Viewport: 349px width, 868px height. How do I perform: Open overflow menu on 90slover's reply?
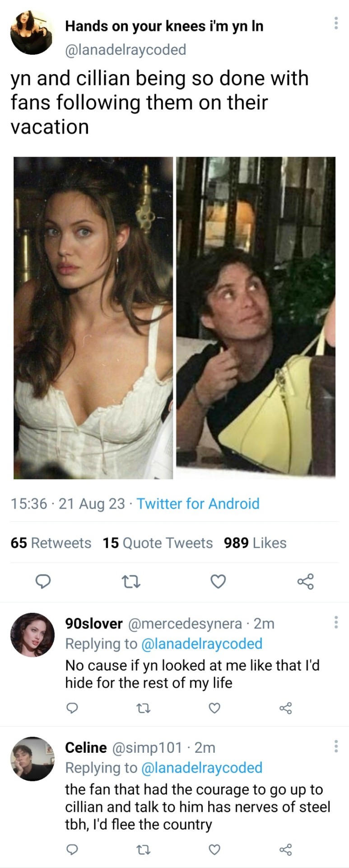pos(336,623)
